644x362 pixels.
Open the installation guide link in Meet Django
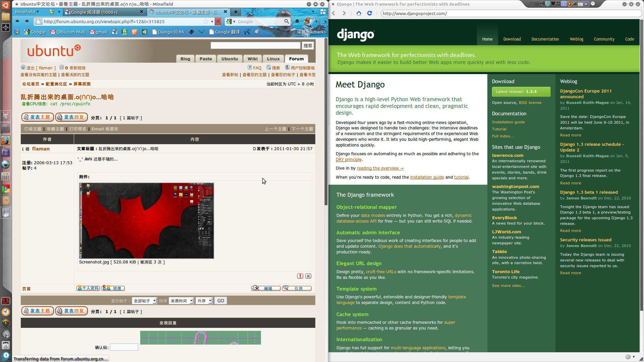click(427, 177)
